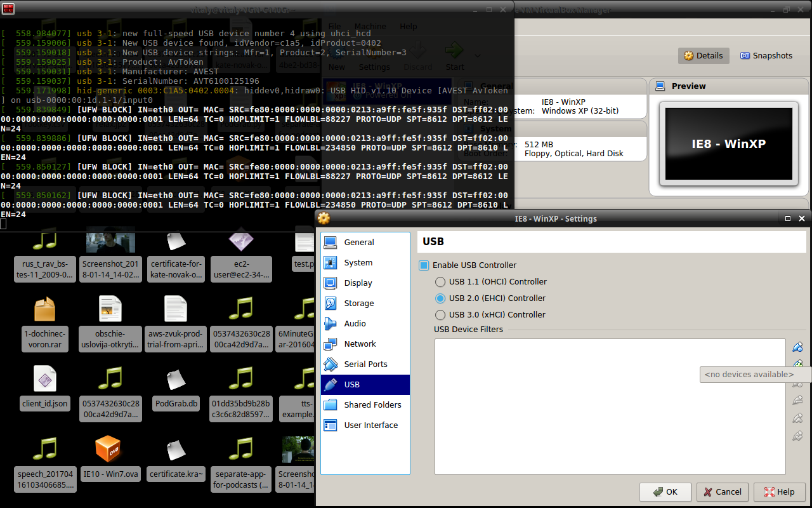Open Display settings category
Screen dimensions: 812x508
click(x=365, y=283)
